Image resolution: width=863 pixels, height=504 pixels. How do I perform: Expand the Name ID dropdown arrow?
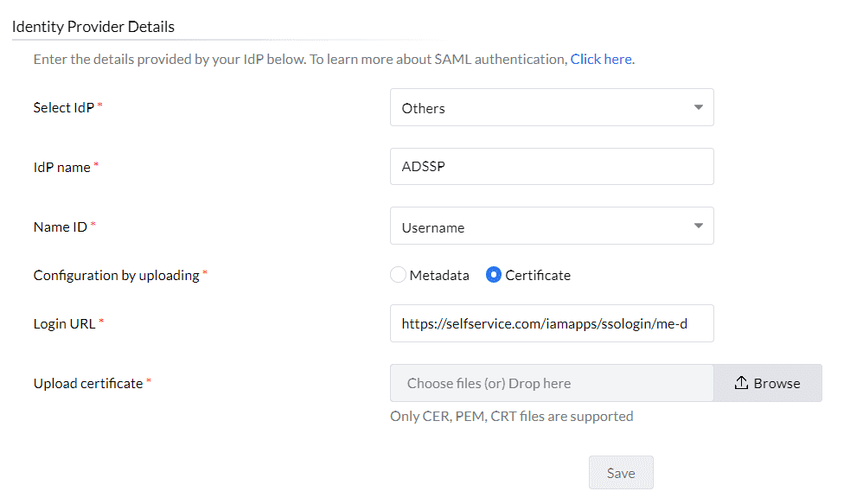tap(699, 226)
